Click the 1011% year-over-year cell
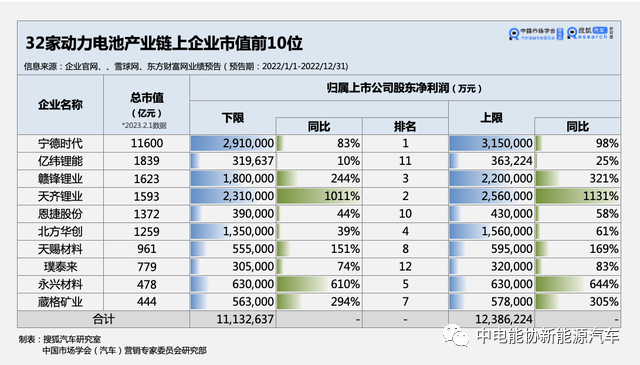640x365 pixels. point(319,196)
